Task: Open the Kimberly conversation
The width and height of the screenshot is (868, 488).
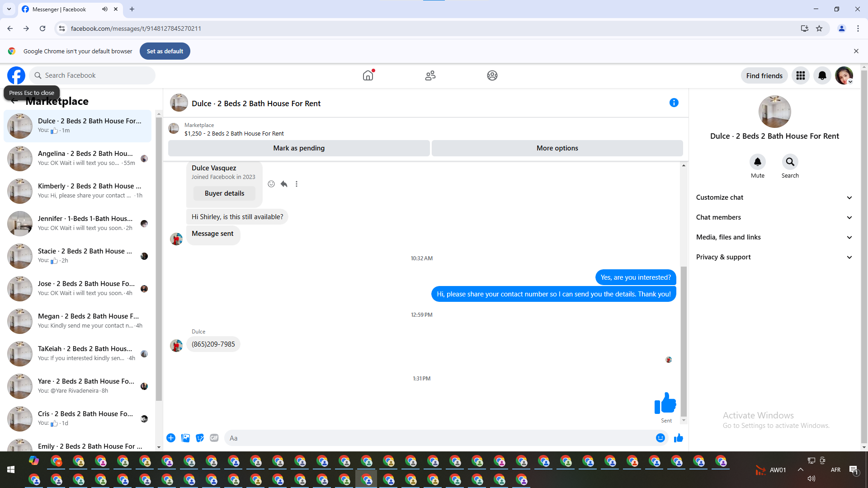Action: click(78, 191)
